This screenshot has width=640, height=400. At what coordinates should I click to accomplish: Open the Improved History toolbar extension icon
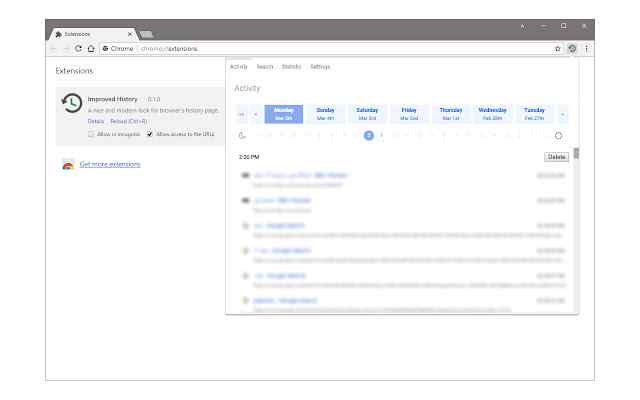[572, 49]
